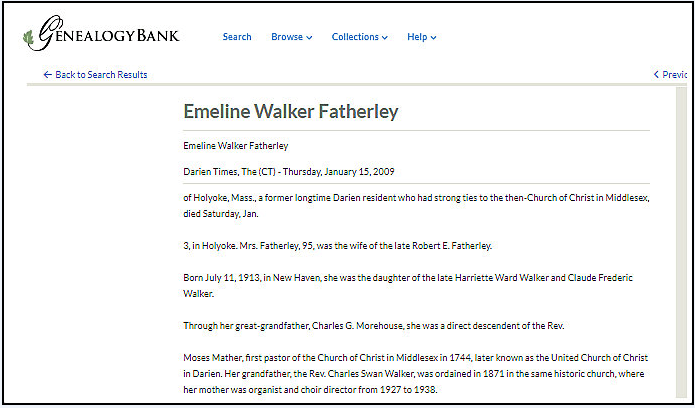The height and width of the screenshot is (408, 695).
Task: Click the GenealogyBank logo
Action: click(101, 34)
